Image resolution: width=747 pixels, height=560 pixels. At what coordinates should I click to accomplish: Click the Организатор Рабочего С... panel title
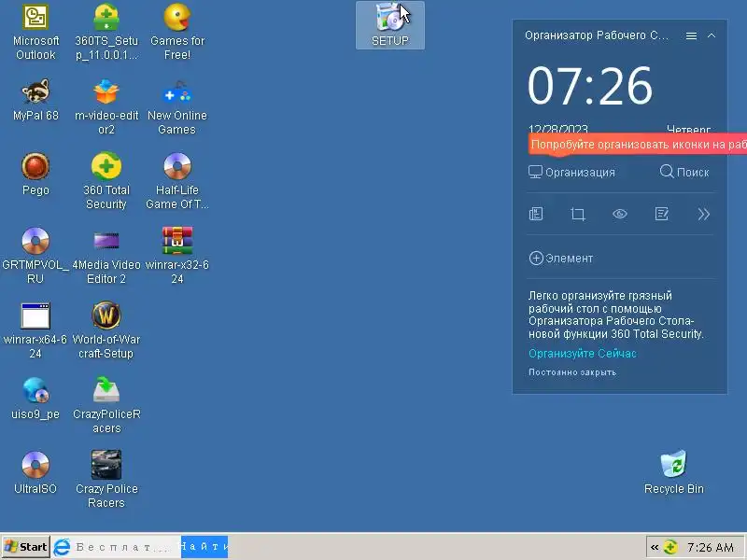[x=597, y=35]
